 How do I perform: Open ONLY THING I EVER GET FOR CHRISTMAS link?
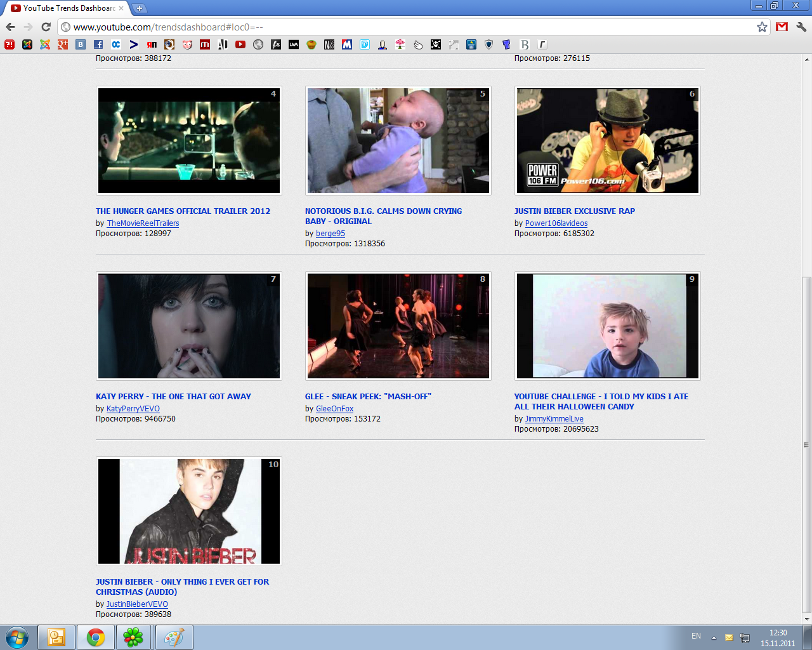182,587
